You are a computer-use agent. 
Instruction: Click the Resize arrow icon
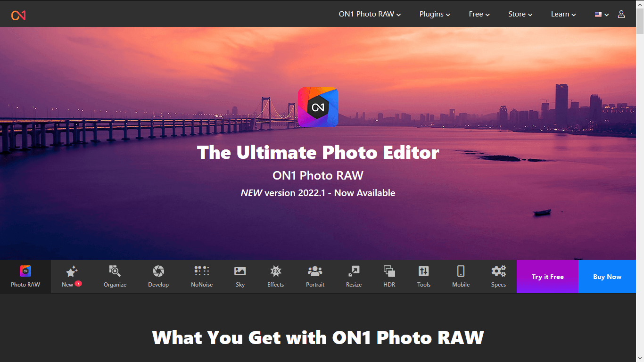click(x=354, y=271)
